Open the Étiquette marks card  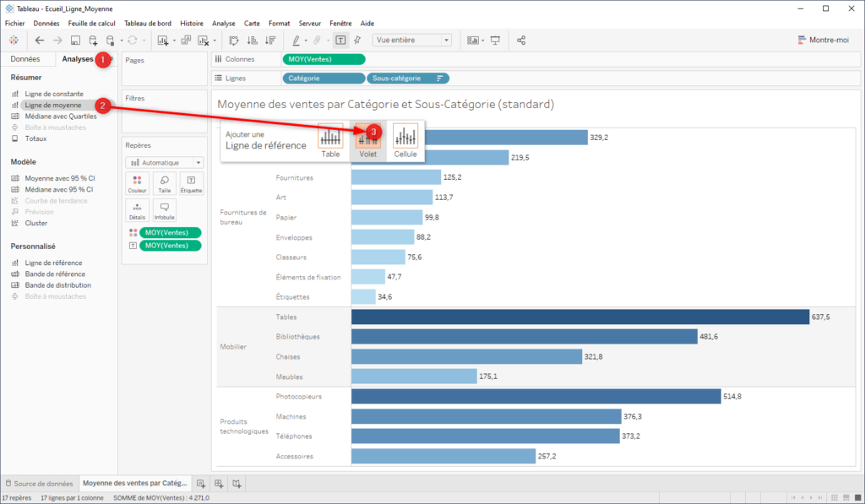[x=192, y=184]
